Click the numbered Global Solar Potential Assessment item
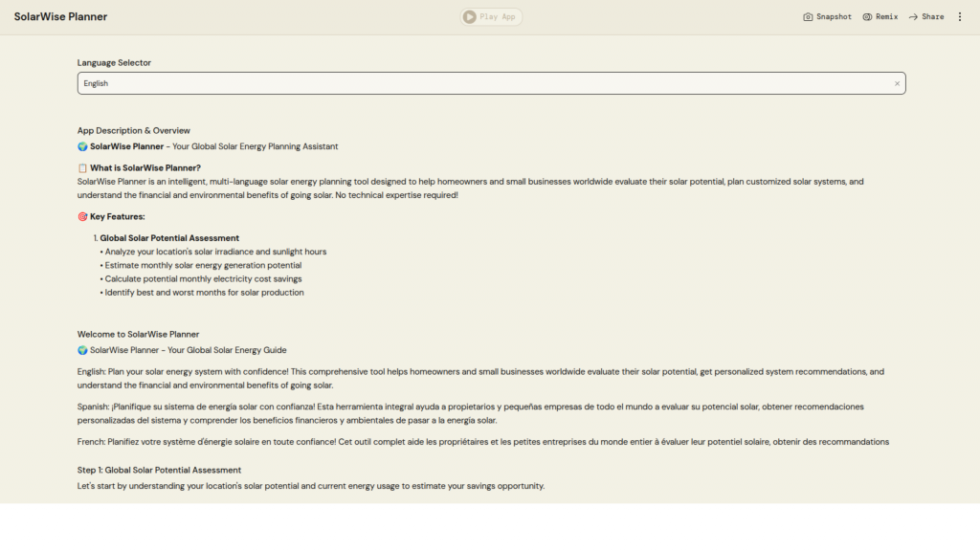 169,238
